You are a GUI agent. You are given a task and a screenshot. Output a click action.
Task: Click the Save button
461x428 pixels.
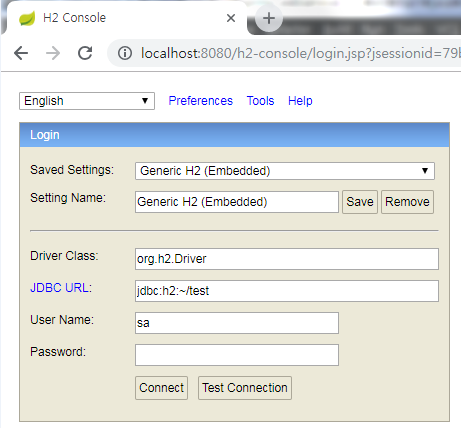tap(360, 202)
